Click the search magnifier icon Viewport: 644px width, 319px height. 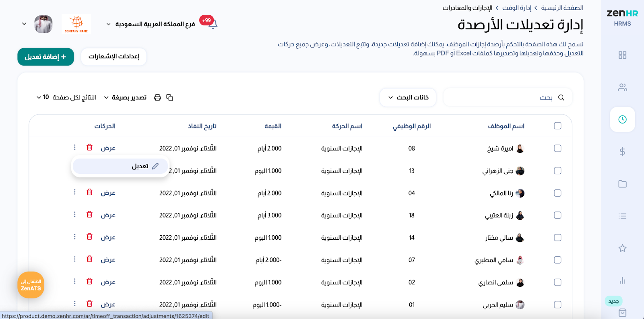[x=561, y=97]
